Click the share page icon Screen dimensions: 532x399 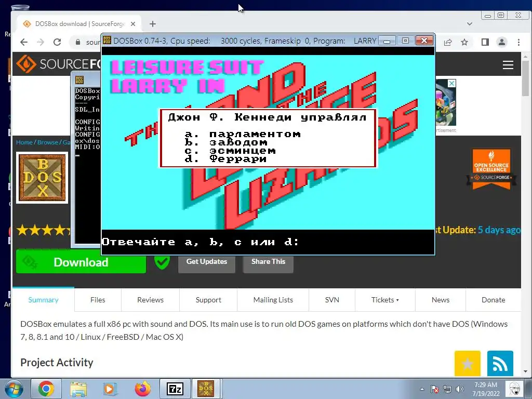[448, 42]
